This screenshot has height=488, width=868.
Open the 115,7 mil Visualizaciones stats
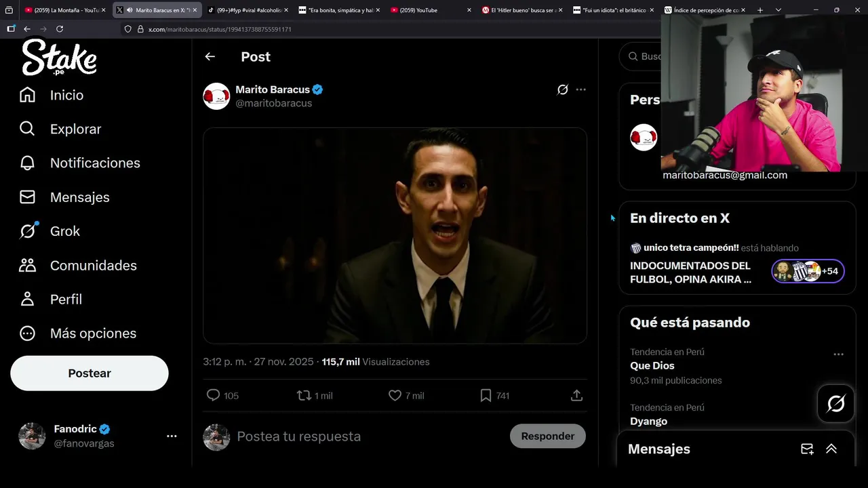(376, 362)
